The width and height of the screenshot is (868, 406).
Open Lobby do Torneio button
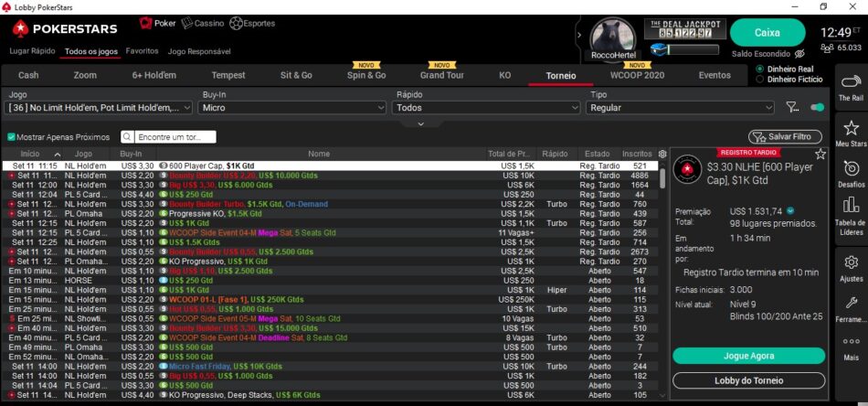click(748, 380)
